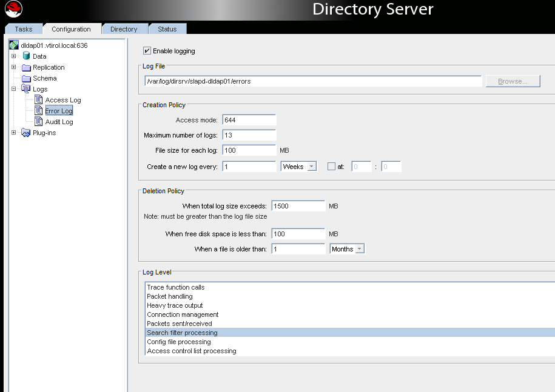Select 'Connection management' log level
The image size is (555, 392).
350,314
